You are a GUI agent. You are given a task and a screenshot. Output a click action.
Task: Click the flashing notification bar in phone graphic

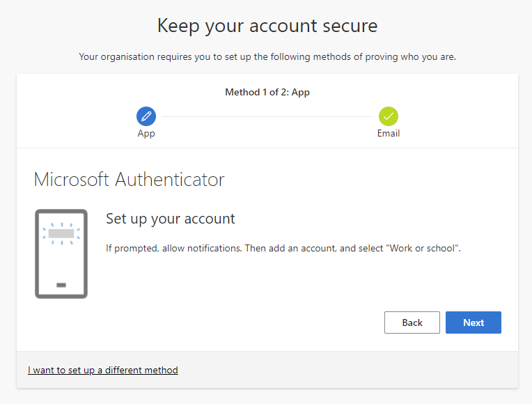pyautogui.click(x=61, y=233)
